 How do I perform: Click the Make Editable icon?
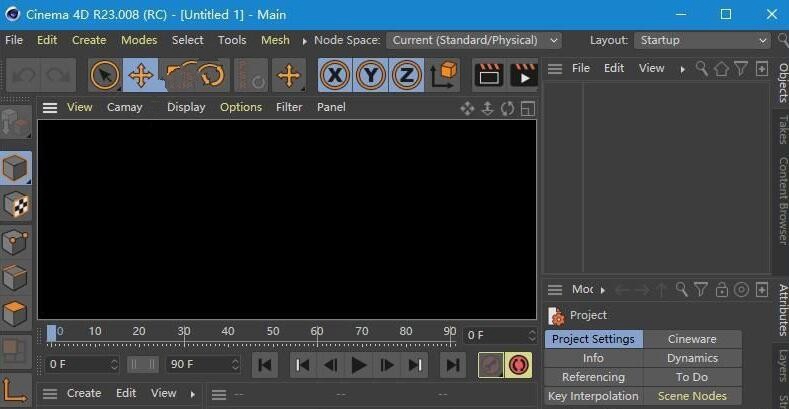[15, 122]
